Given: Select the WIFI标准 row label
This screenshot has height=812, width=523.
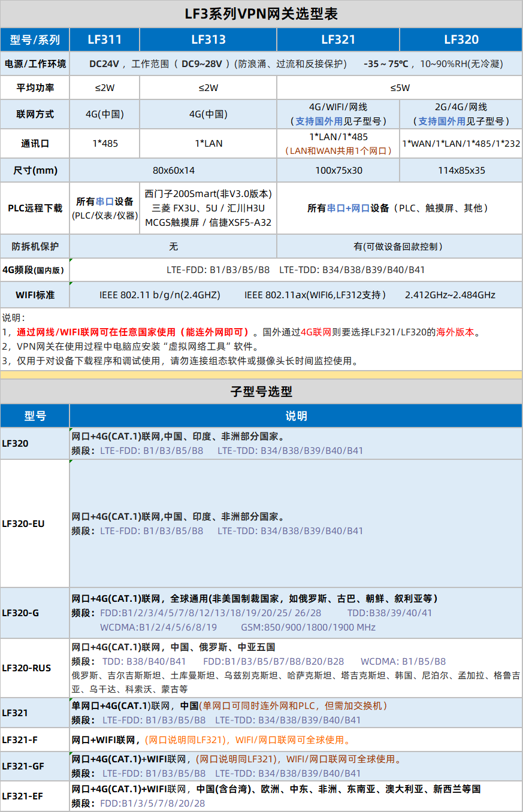Looking at the screenshot, I should click(x=35, y=295).
